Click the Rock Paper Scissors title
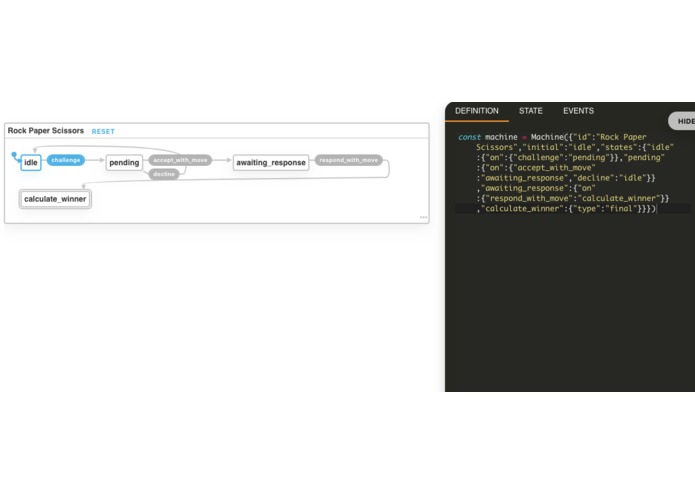This screenshot has height=494, width=695. click(46, 131)
